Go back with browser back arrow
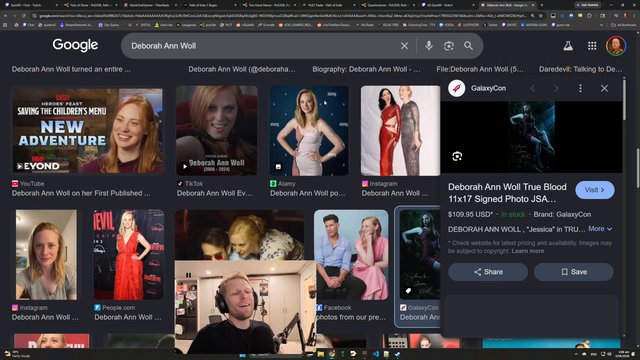Image resolution: width=640 pixels, height=360 pixels. point(6,16)
